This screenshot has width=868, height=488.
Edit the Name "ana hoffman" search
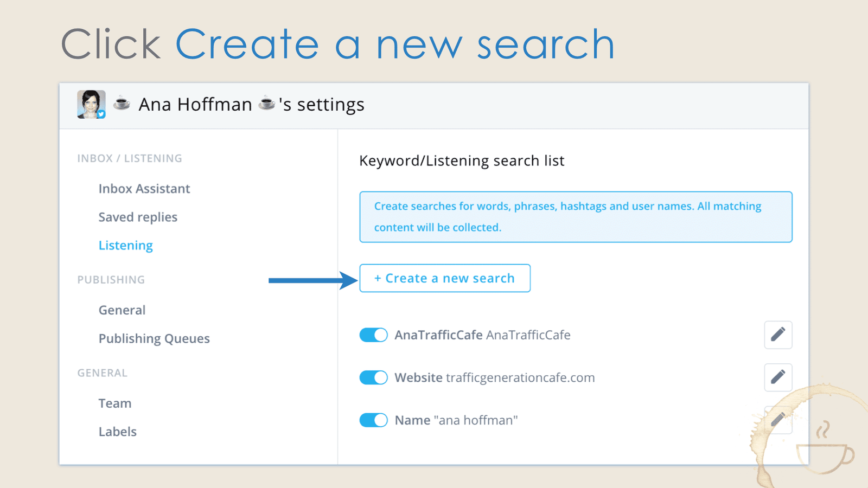[778, 420]
